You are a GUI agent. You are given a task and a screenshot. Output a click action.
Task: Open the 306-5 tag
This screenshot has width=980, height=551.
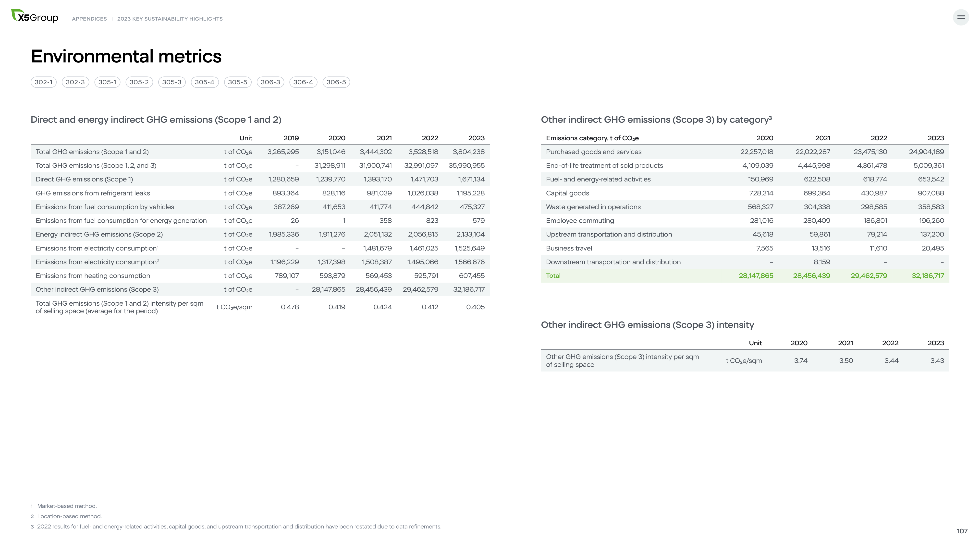click(x=336, y=82)
